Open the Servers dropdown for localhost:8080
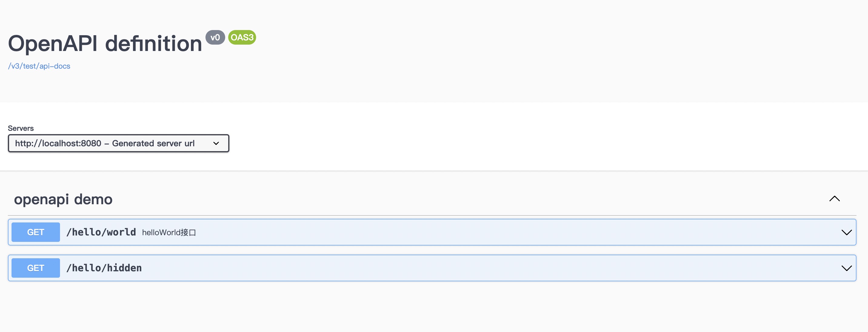This screenshot has width=868, height=332. [x=118, y=144]
